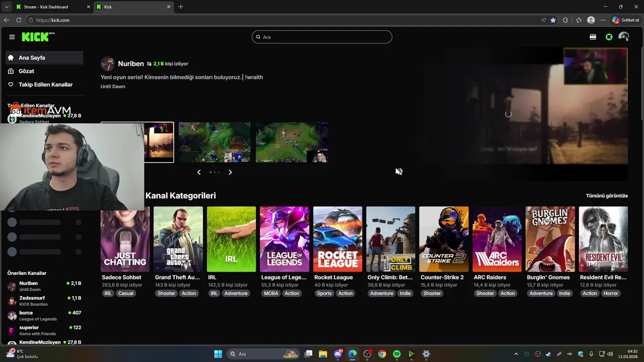Go back in browser history
The image size is (644, 362).
[x=7, y=20]
